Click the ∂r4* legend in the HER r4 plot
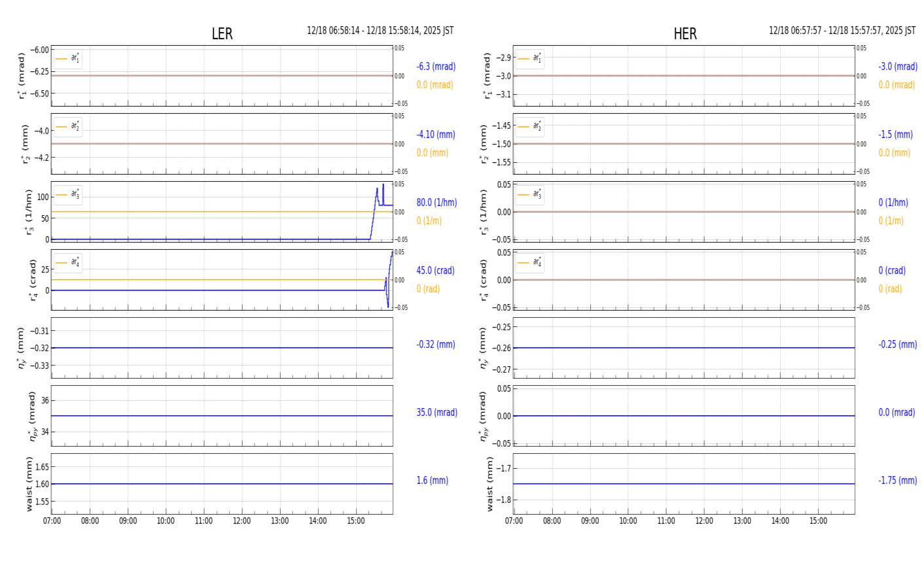The height and width of the screenshot is (565, 924). 530,263
